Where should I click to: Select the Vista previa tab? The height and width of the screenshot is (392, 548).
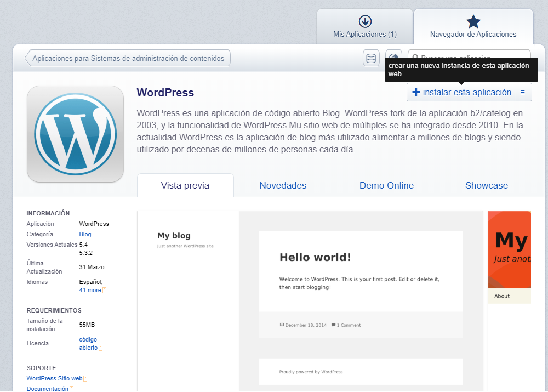[x=185, y=185]
